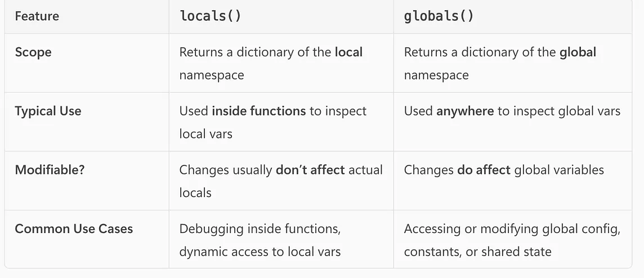Click the bold text do affect
The width and height of the screenshot is (644, 278).
coord(484,170)
